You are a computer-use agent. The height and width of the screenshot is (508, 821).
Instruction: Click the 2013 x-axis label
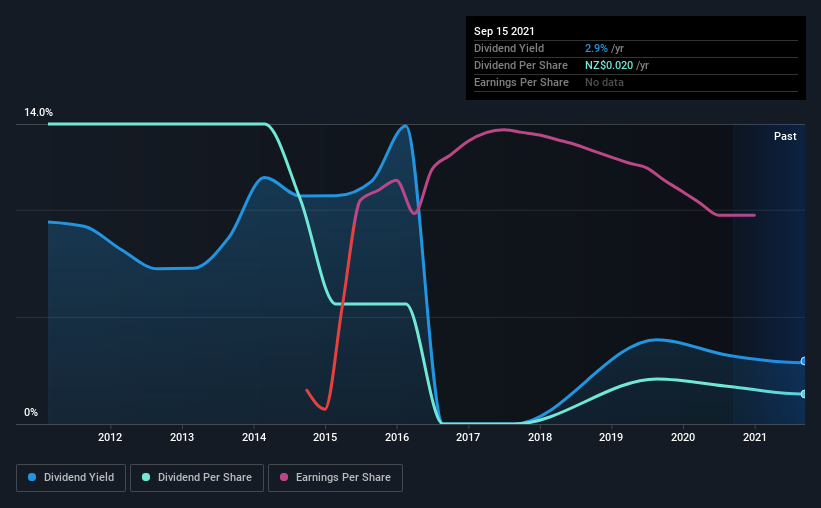tap(182, 437)
